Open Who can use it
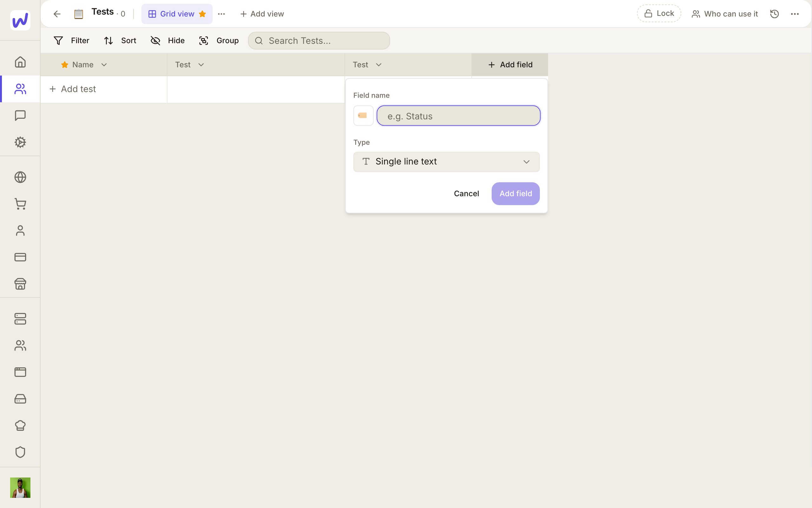812x508 pixels. (x=724, y=14)
